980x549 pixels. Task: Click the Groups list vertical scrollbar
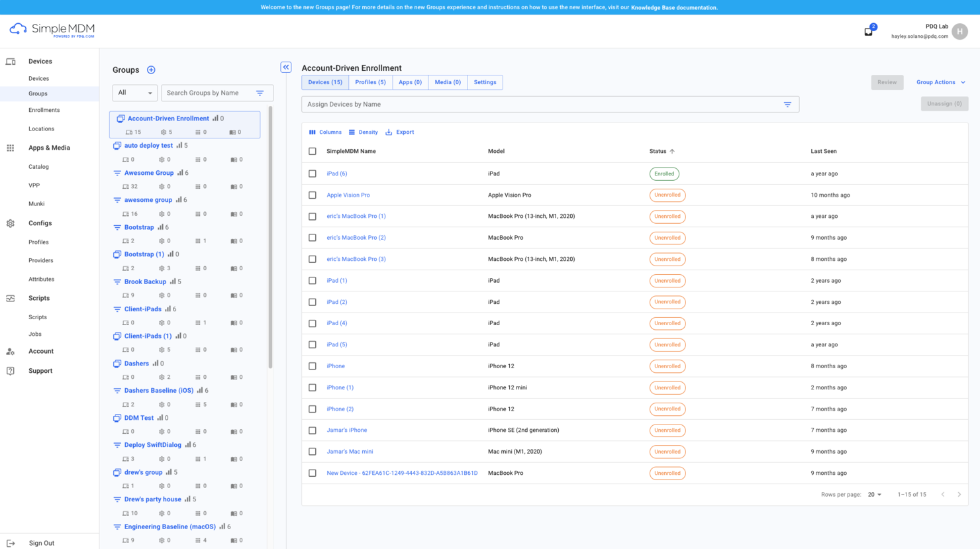[x=270, y=238]
